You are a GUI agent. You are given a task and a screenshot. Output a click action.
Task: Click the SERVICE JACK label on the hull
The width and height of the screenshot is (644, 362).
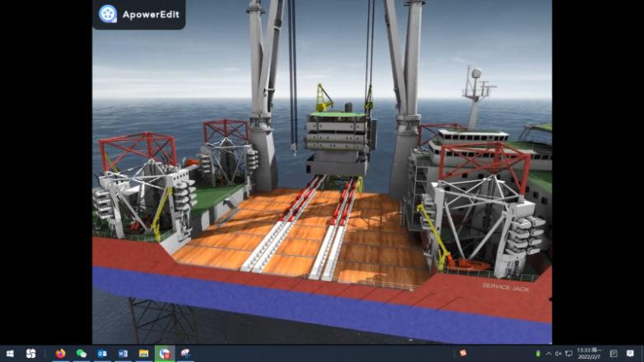tap(506, 287)
